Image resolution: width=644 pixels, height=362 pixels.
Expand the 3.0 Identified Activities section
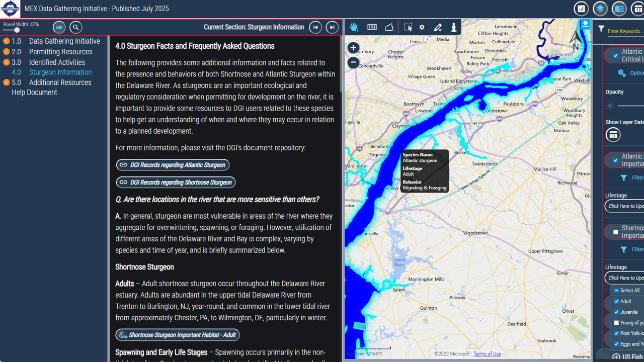(x=7, y=62)
